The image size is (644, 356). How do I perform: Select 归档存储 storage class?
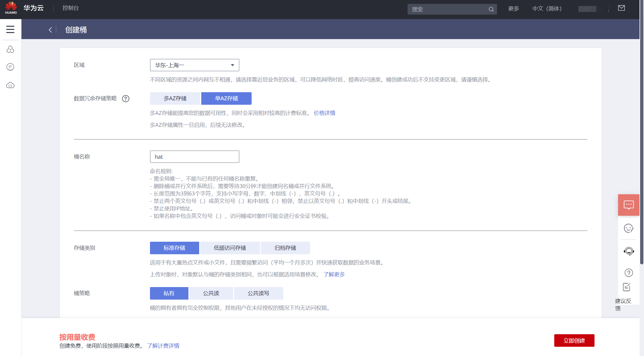point(286,248)
